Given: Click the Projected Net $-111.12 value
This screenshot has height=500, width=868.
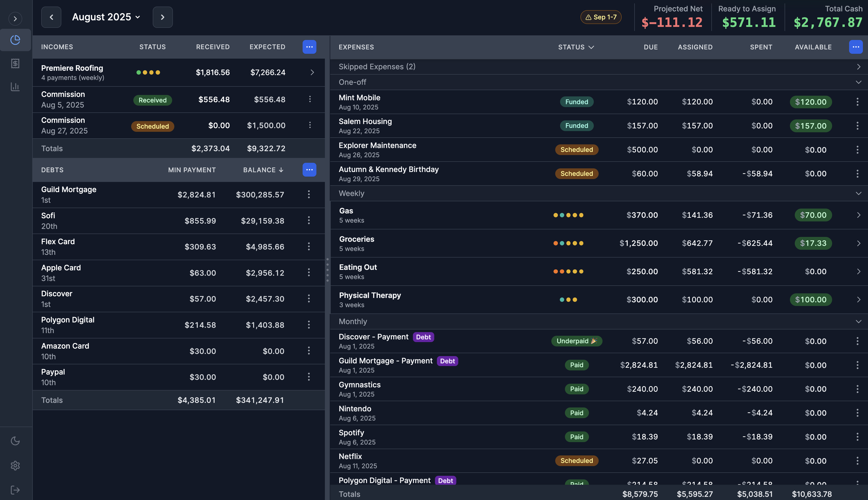Looking at the screenshot, I should tap(672, 23).
